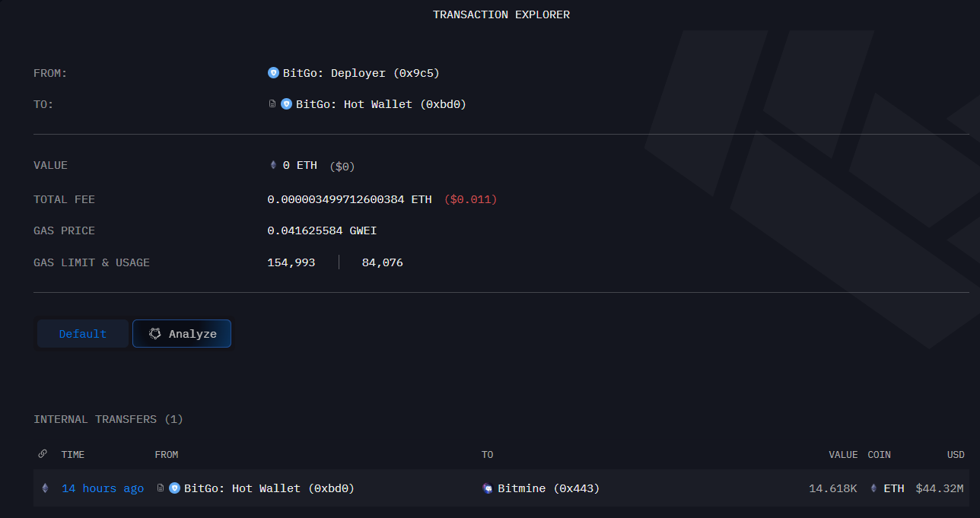Click the Ethereum icon at the transfer row start
This screenshot has height=518, width=980.
point(45,488)
